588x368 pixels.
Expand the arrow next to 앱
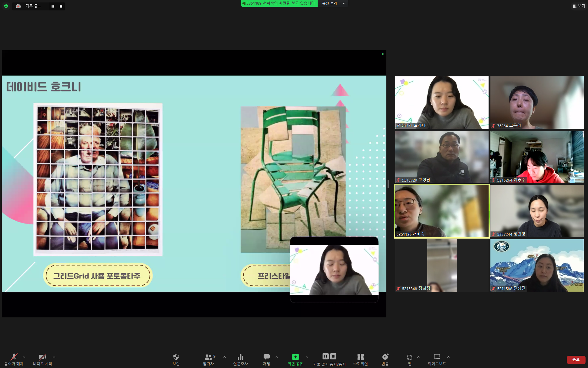click(x=418, y=357)
